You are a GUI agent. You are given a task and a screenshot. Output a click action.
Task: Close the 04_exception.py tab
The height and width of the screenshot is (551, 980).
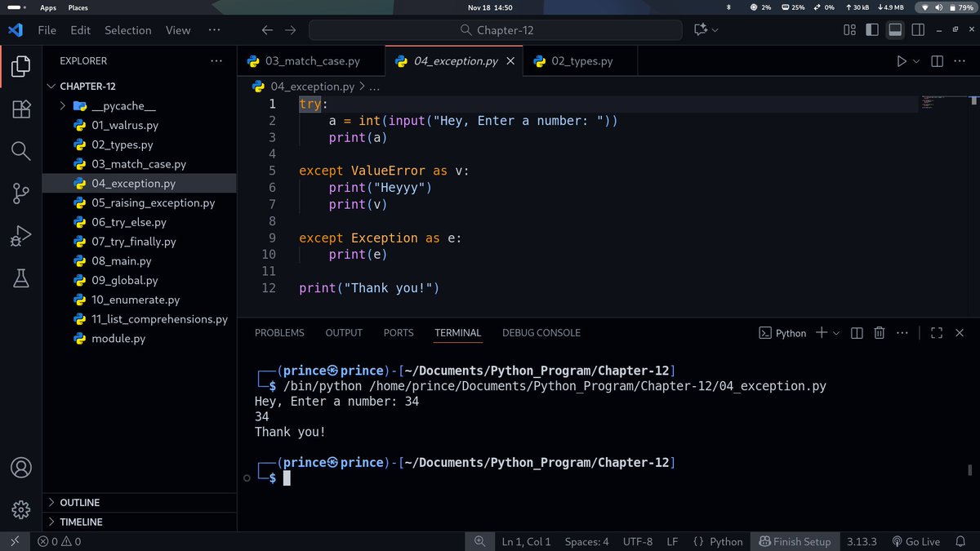tap(511, 61)
